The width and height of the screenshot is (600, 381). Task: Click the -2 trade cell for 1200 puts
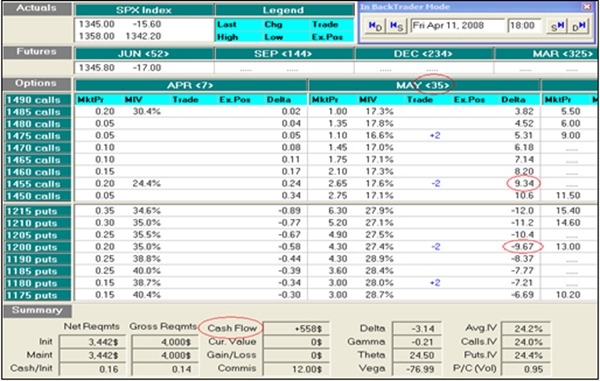435,247
